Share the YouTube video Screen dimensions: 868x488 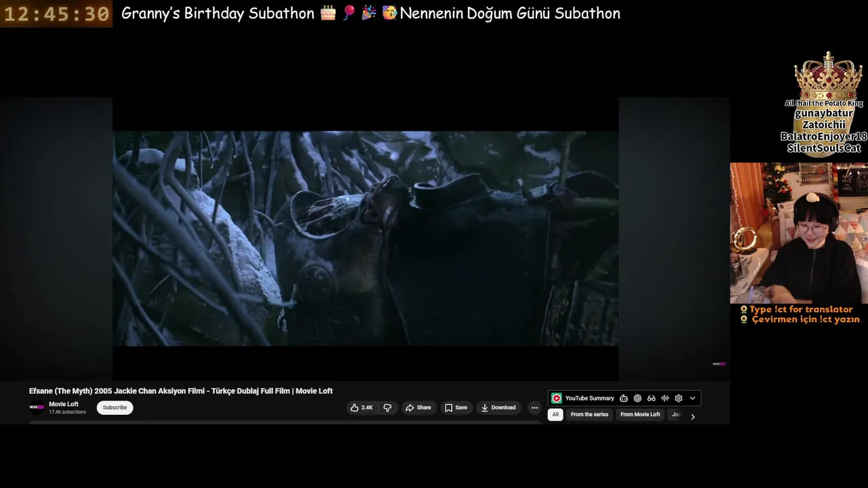coord(418,407)
